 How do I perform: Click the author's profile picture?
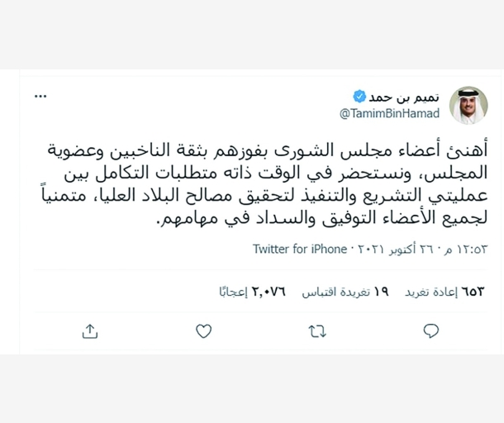[468, 105]
